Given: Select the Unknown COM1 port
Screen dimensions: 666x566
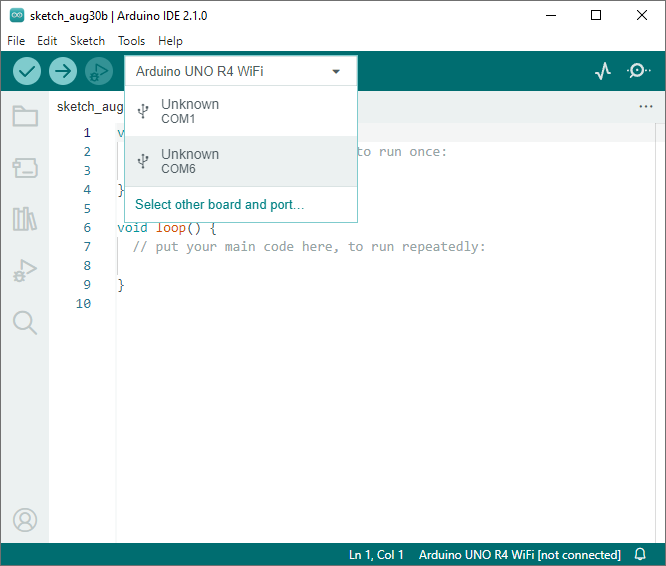Looking at the screenshot, I should point(241,111).
